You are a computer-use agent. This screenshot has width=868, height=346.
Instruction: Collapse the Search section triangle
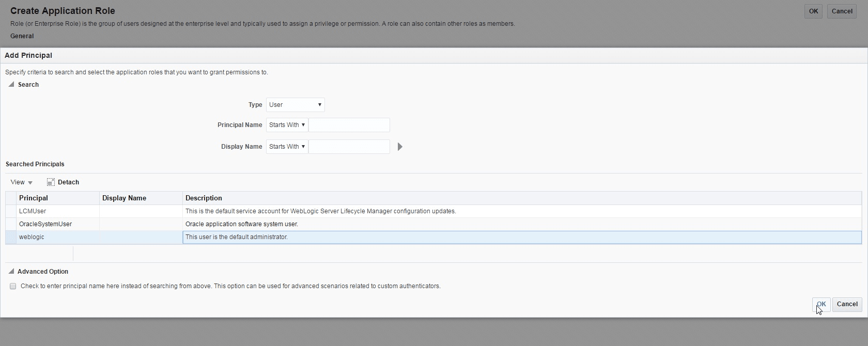point(11,85)
